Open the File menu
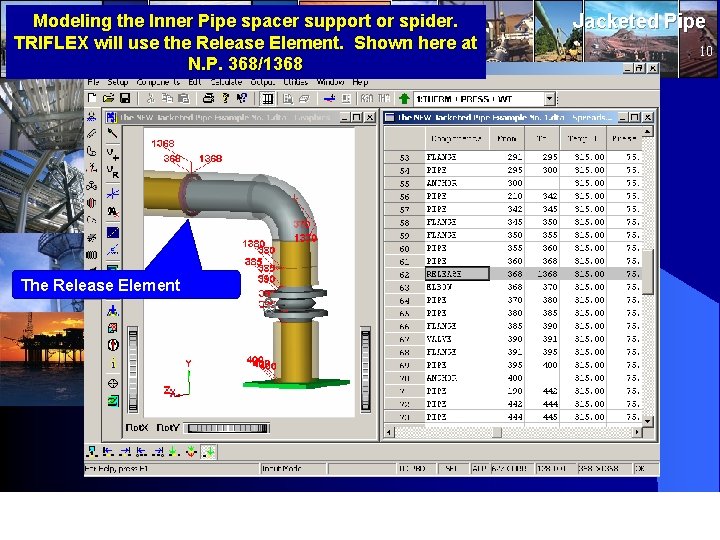Image resolution: width=720 pixels, height=540 pixels. tap(93, 82)
